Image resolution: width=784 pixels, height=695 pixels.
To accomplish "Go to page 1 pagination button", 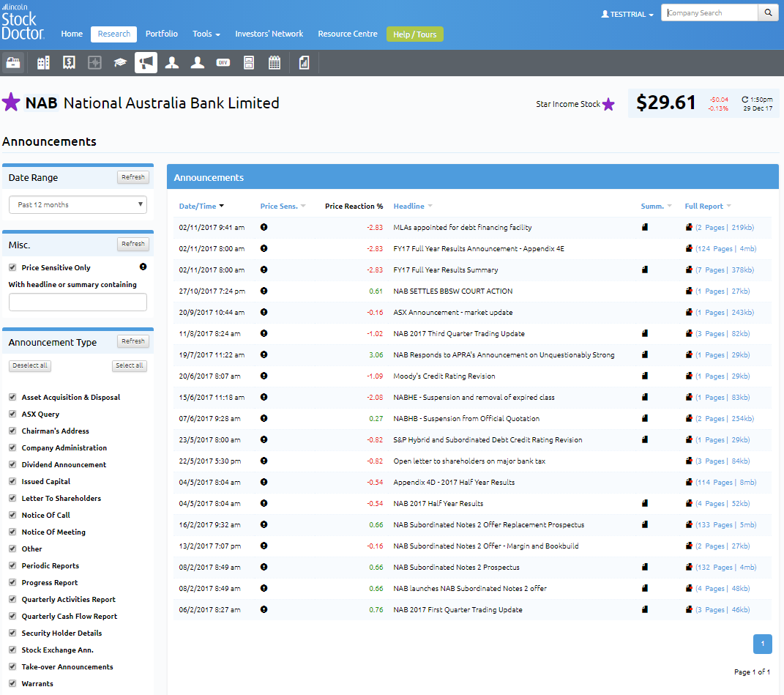I will pos(763,644).
